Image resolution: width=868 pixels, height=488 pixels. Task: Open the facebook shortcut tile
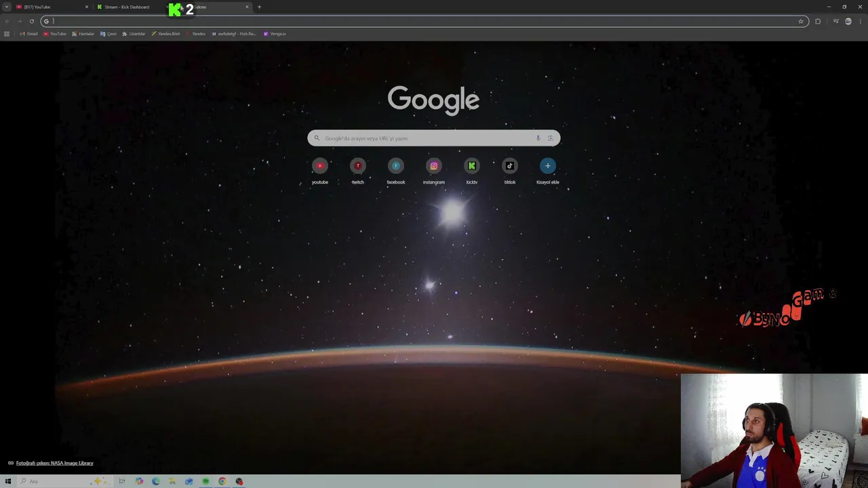[x=395, y=171]
